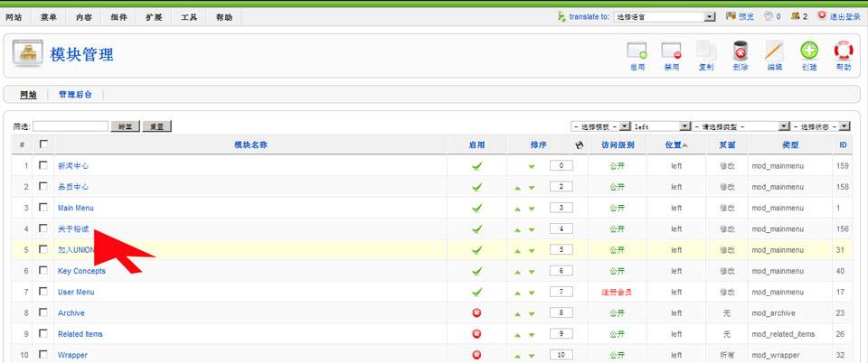Click the 预览 preview icon in top bar
Viewport: 868px width, 363px height.
coord(731,16)
